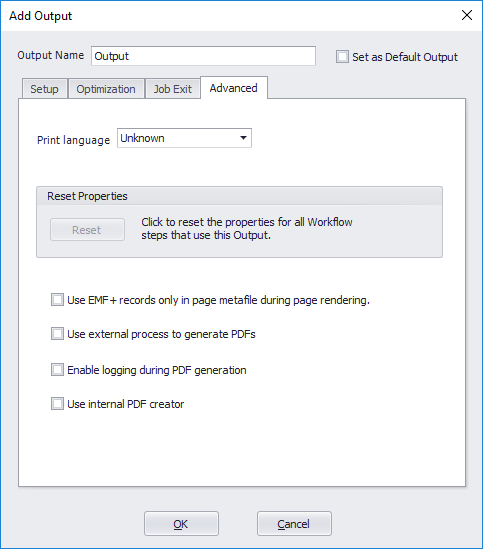Enable Set as Default Output checkbox

point(342,57)
